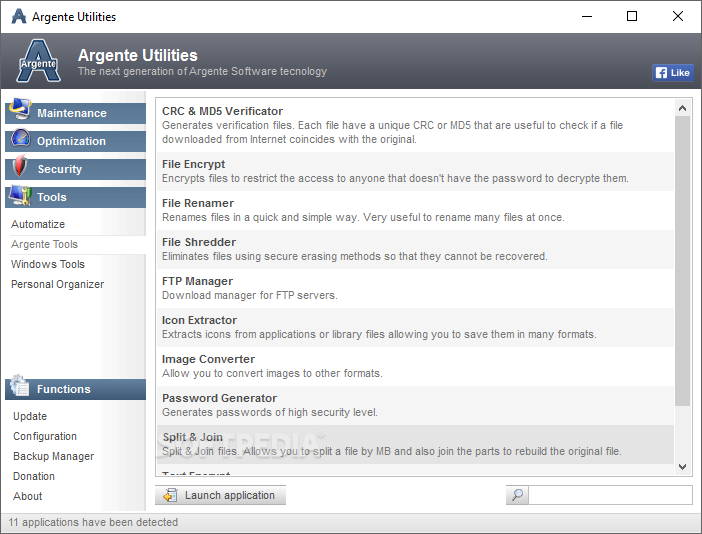Click the Facebook Like button
The height and width of the screenshot is (534, 702).
click(672, 73)
